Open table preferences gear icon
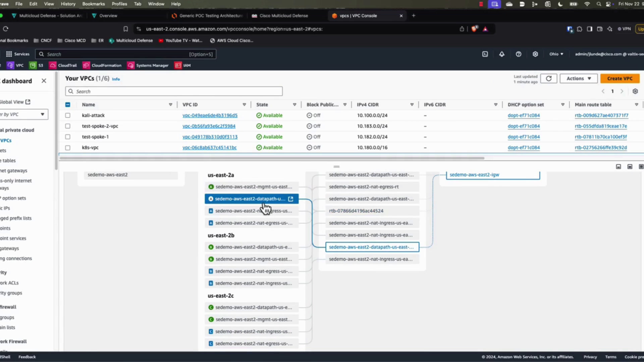Screen dimensions: 644x362 point(635,91)
